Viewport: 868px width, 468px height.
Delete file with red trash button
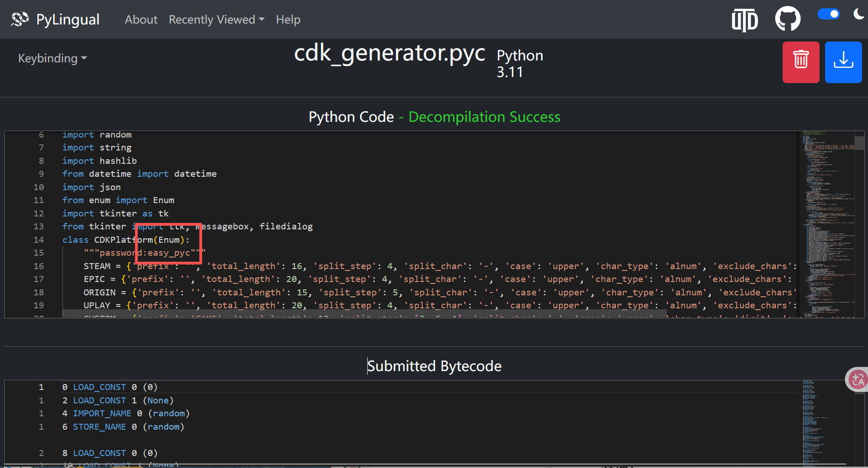click(801, 62)
